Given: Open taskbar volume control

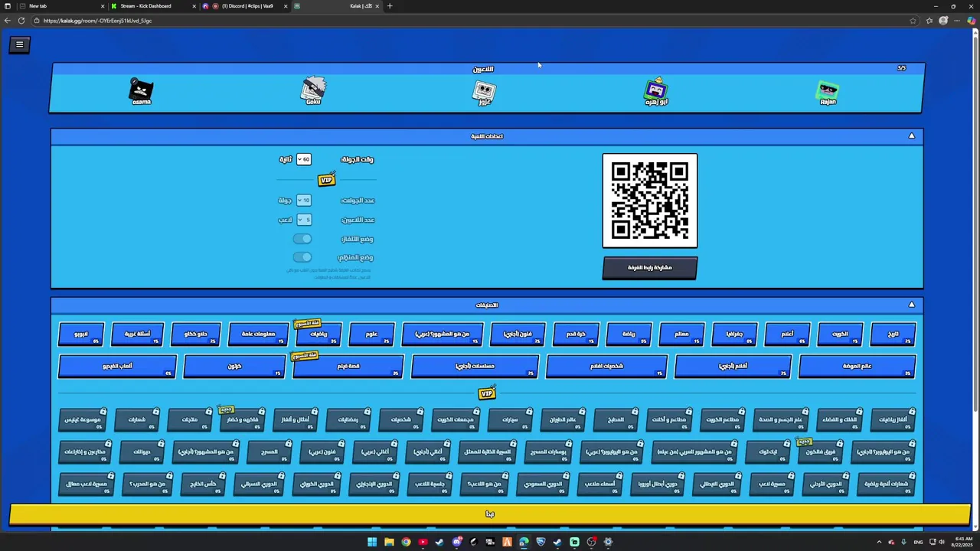Looking at the screenshot, I should (x=941, y=542).
